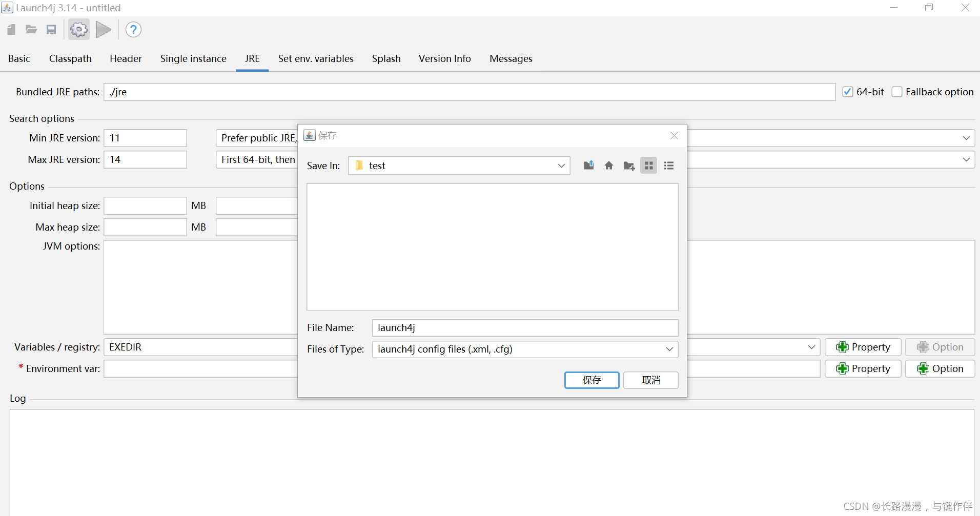This screenshot has width=980, height=516.
Task: Go to Set env. variables tab
Action: [316, 58]
